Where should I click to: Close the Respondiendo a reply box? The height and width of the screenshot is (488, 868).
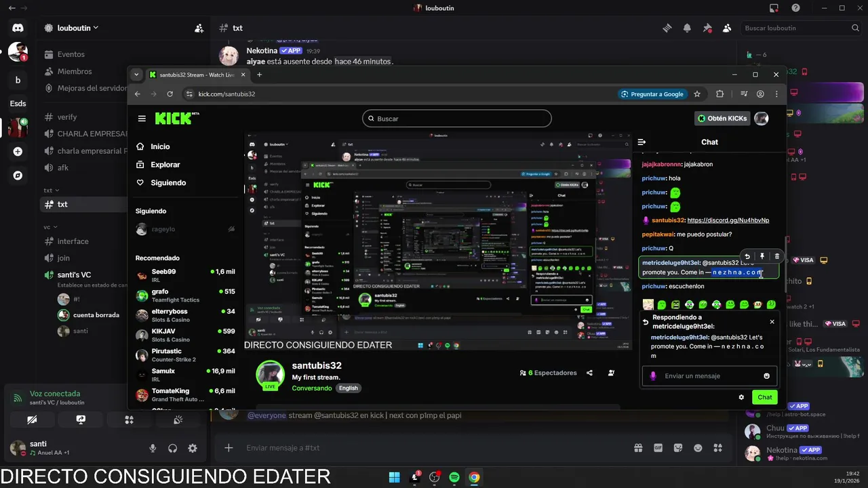click(772, 322)
